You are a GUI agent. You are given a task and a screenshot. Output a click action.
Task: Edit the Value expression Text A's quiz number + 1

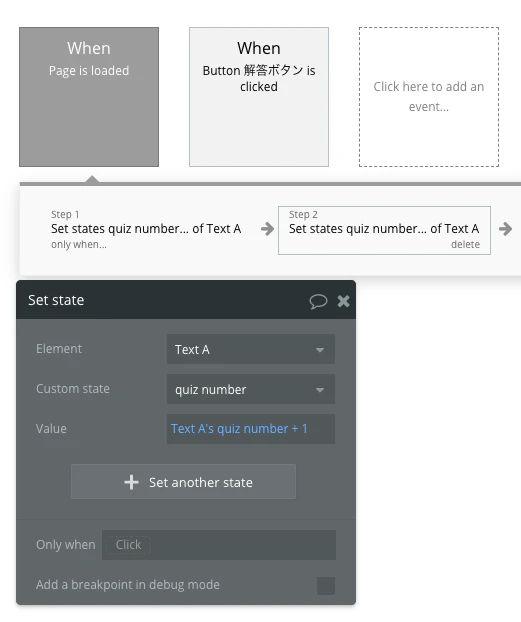click(251, 429)
